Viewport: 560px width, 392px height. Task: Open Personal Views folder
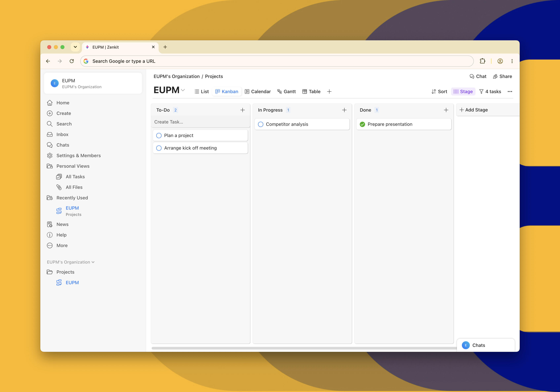(x=68, y=166)
